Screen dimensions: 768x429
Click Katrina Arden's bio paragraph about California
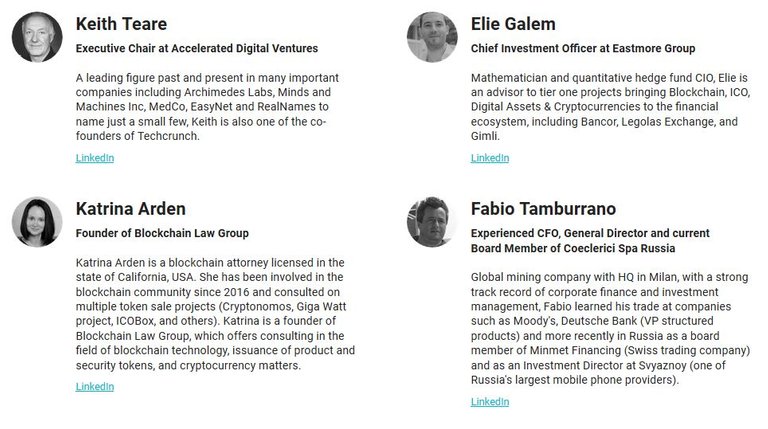pyautogui.click(x=215, y=314)
